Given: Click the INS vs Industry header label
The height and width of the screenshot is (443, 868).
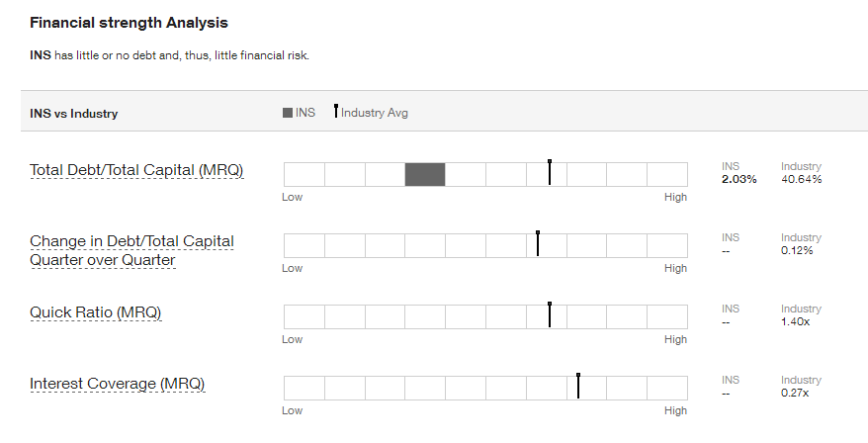Looking at the screenshot, I should [73, 114].
